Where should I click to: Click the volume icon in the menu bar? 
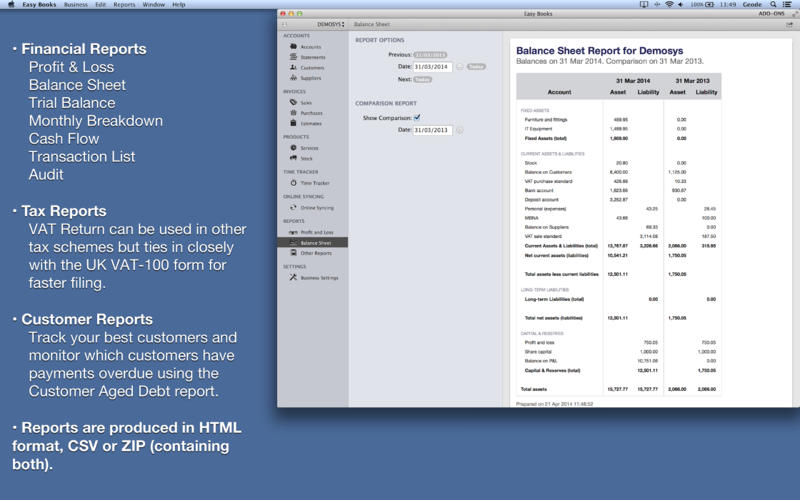tap(681, 4)
